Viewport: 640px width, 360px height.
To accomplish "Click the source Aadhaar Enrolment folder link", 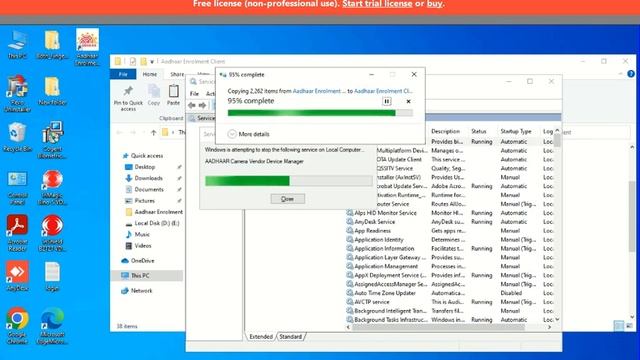I will (319, 91).
